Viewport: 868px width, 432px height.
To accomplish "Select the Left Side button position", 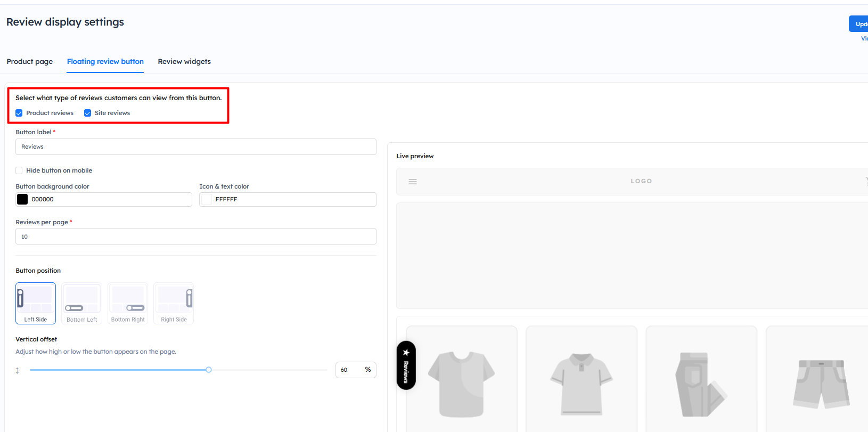I will 36,303.
